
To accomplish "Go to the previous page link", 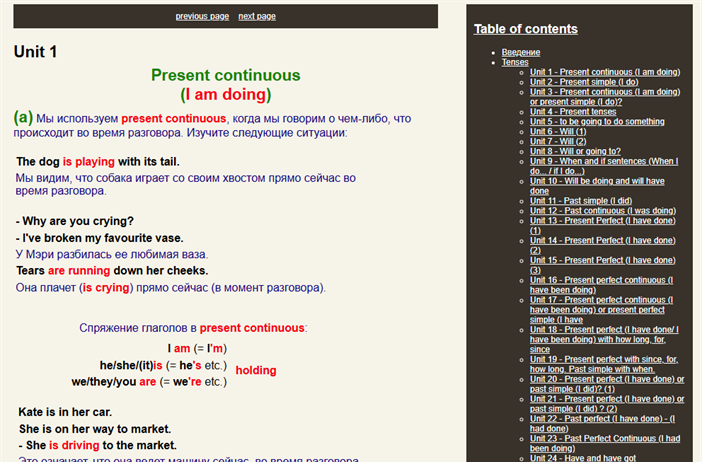I will (202, 16).
